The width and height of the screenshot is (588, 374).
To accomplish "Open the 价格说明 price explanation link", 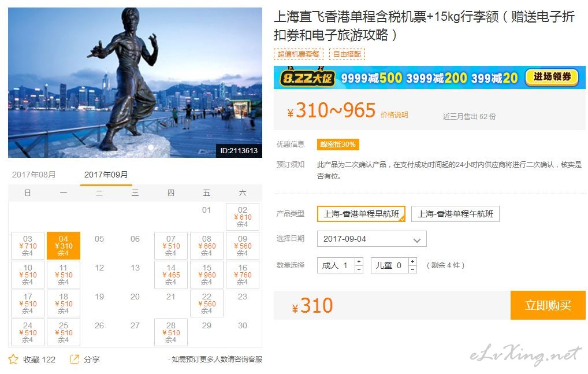I will [394, 115].
